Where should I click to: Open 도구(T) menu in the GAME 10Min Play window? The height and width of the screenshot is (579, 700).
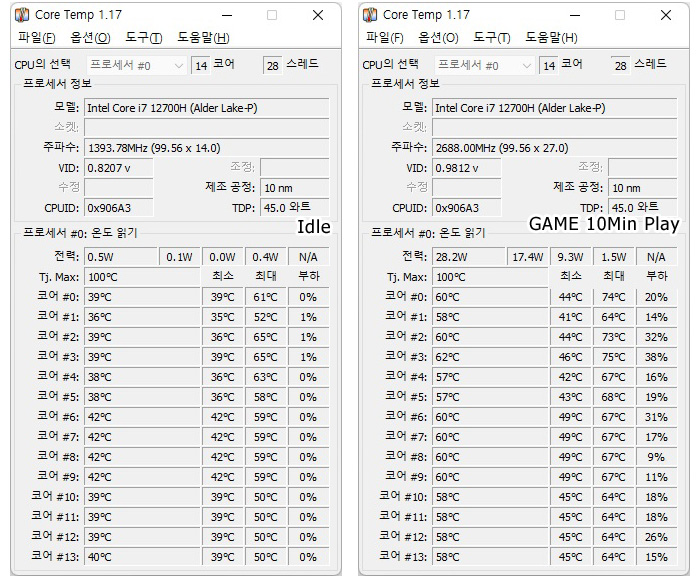491,37
